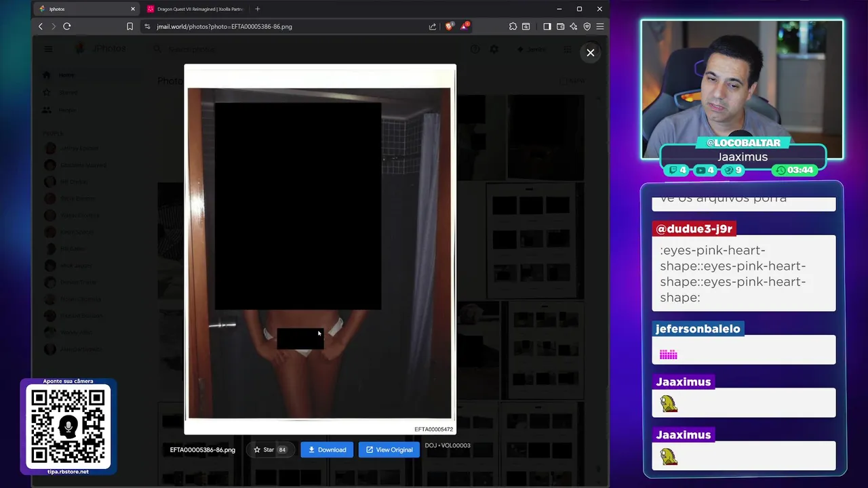Click the DOJ • VOL00003 label
The width and height of the screenshot is (868, 488).
[x=448, y=445]
